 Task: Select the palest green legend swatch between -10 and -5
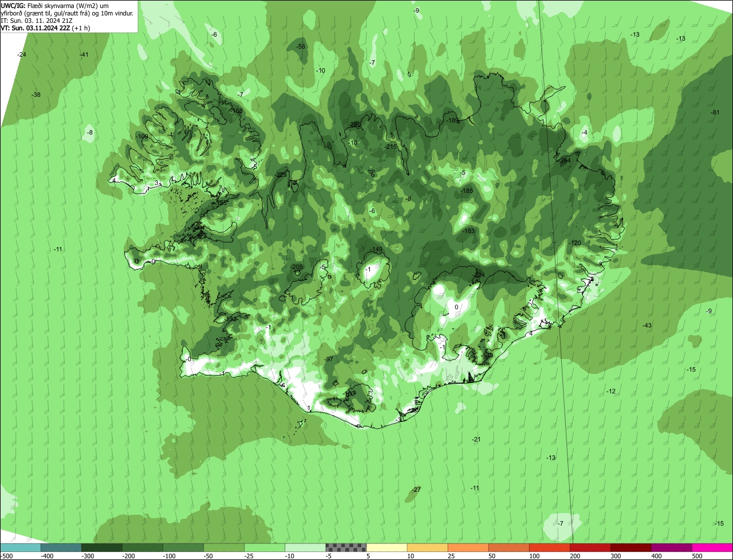[x=305, y=547]
